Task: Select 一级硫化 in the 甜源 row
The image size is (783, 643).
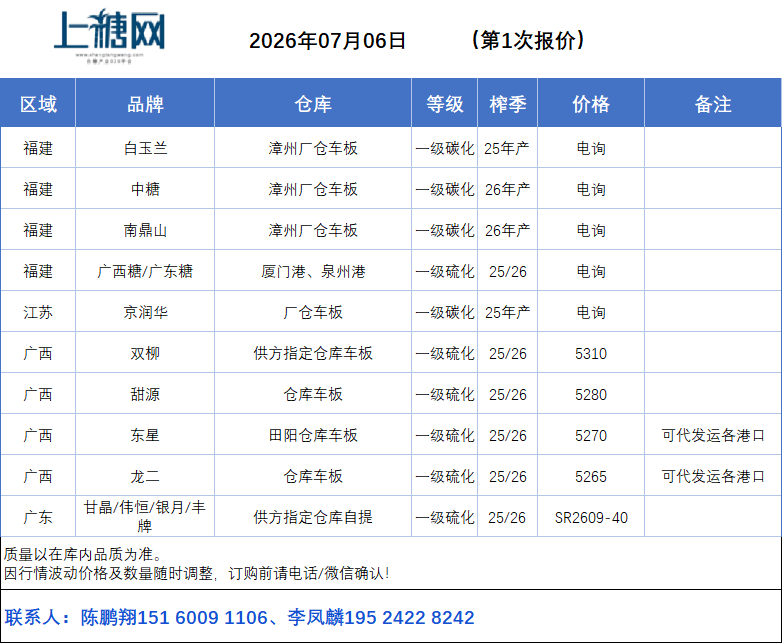Action: [444, 394]
